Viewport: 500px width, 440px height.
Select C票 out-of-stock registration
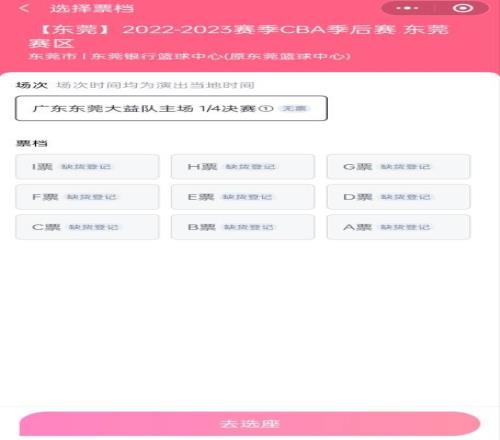pyautogui.click(x=87, y=227)
